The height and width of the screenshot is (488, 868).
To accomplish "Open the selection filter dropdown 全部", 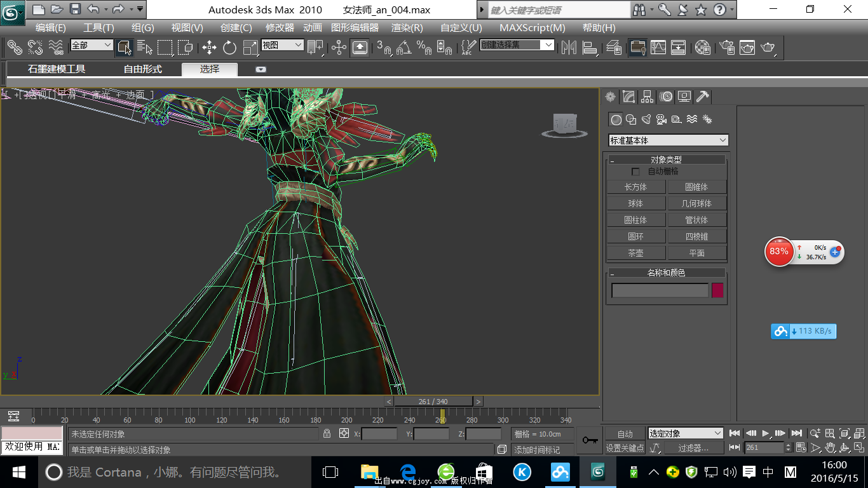I will tap(92, 45).
